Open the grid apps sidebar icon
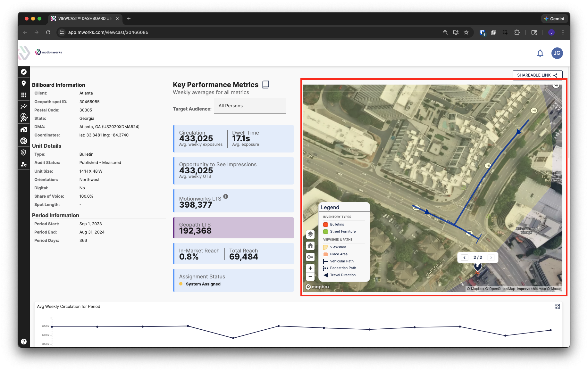 pyautogui.click(x=24, y=95)
